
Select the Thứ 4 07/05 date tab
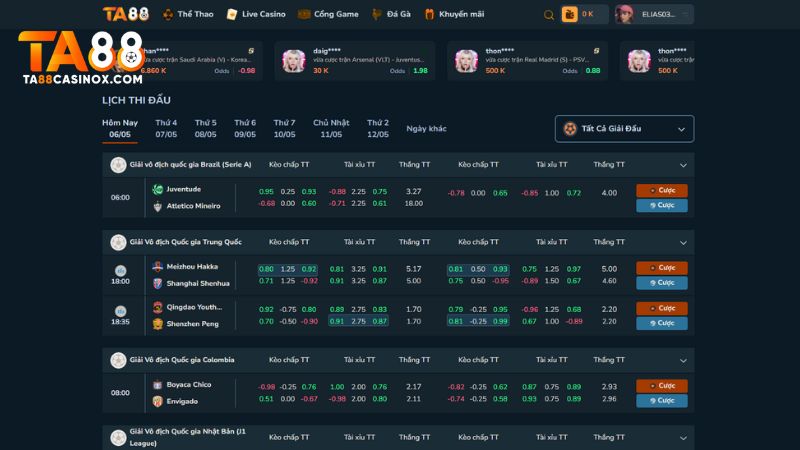(x=166, y=128)
